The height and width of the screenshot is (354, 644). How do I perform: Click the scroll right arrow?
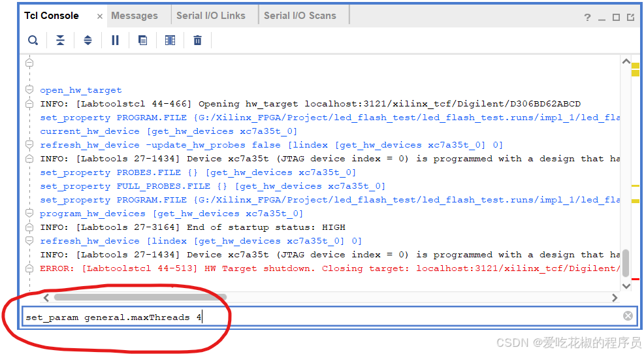[x=615, y=298]
